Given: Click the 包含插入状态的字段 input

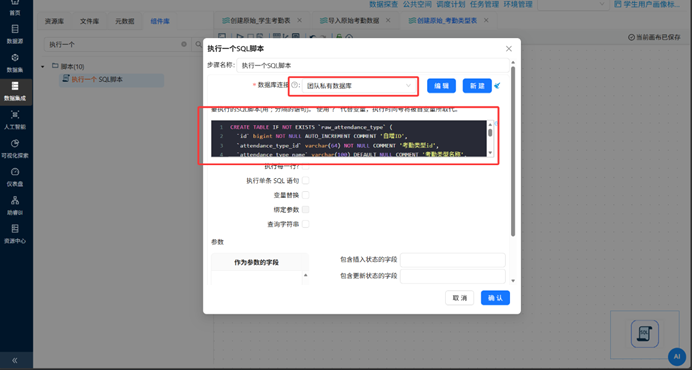Looking at the screenshot, I should (452, 260).
